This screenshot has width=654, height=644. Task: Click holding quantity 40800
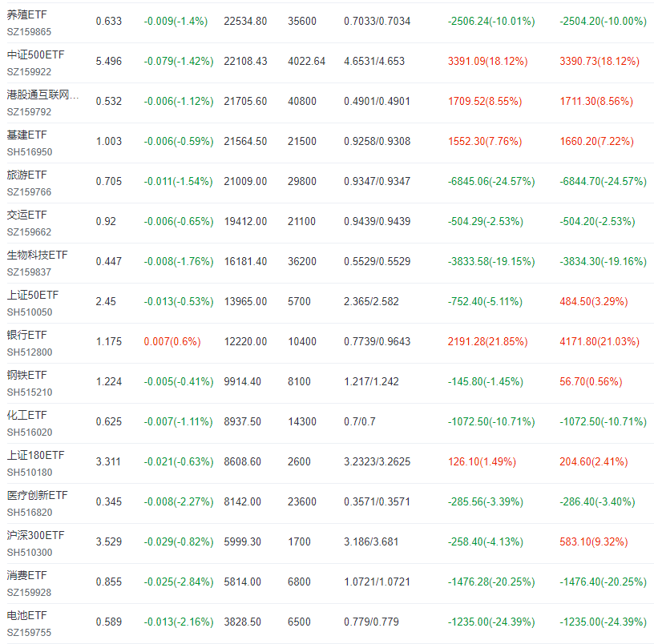(x=302, y=101)
